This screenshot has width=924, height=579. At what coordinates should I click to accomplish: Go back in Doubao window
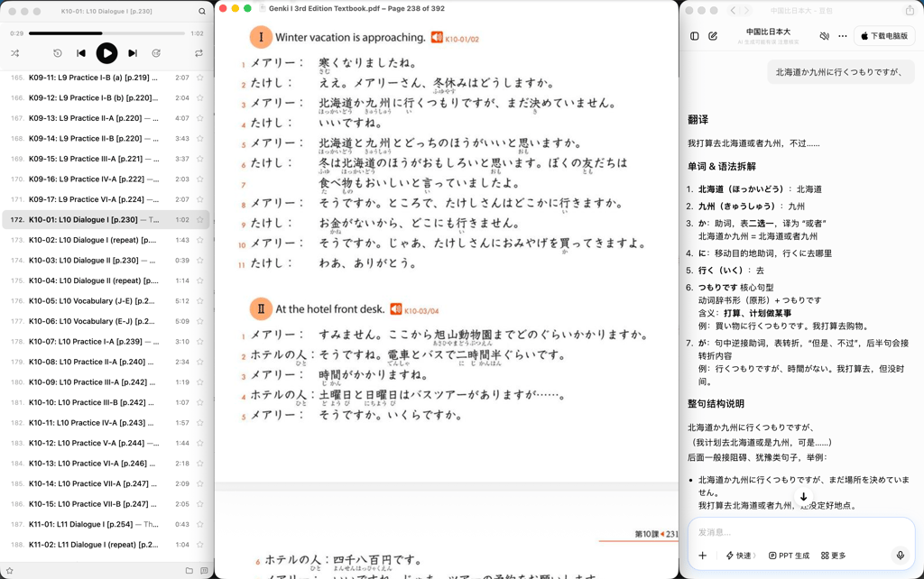coord(733,11)
